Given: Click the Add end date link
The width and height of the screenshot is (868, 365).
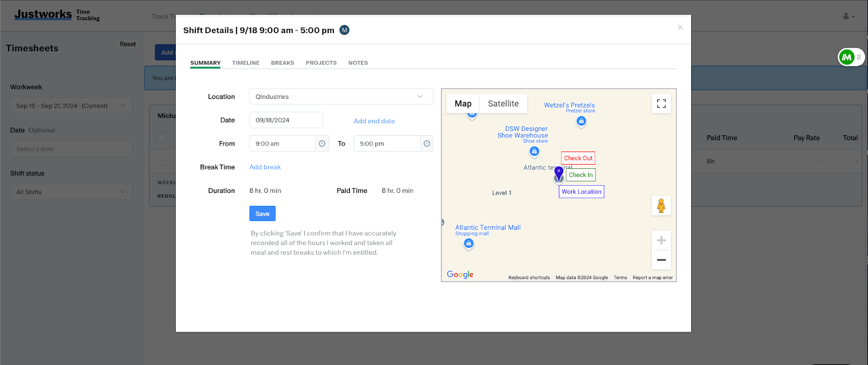Looking at the screenshot, I should tap(374, 121).
